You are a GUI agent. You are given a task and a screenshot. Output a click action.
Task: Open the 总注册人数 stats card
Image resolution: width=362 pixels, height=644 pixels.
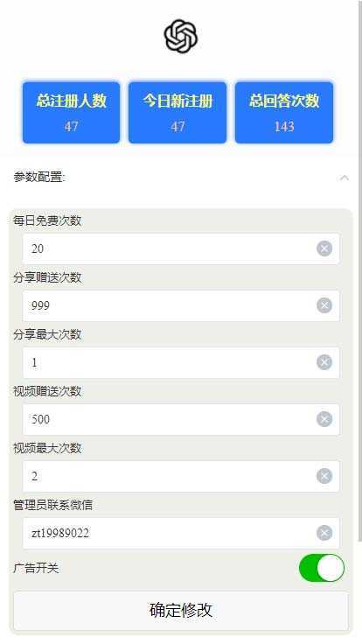click(71, 113)
